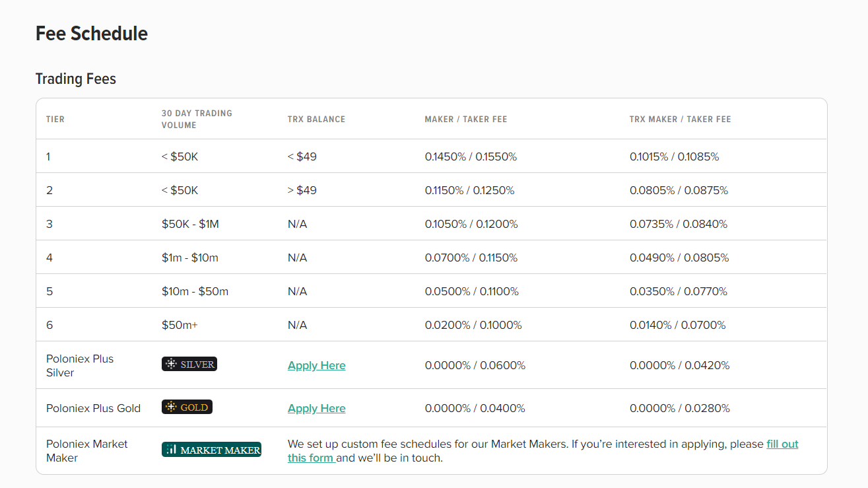Select the N/A TRX balance for tier 3
Viewport: 868px width, 488px height.
[x=298, y=224]
